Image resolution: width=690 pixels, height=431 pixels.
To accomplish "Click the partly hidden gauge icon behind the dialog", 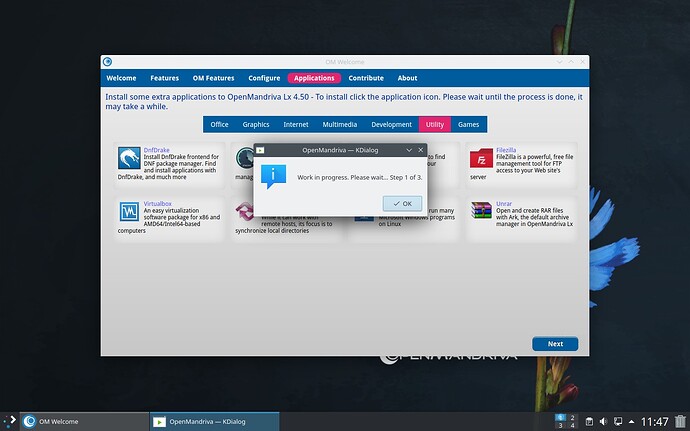I will click(x=244, y=158).
